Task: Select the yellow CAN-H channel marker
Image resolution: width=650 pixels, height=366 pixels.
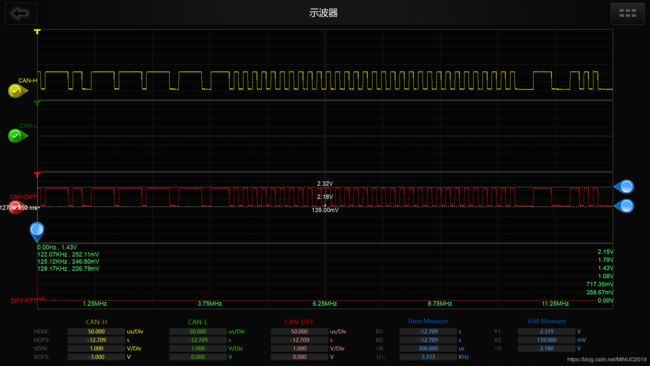Action: coord(17,91)
